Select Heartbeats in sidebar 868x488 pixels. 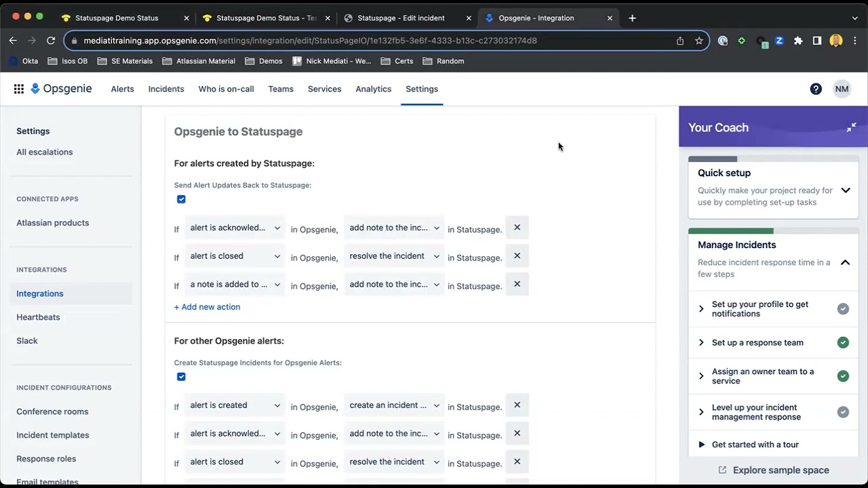tap(38, 317)
